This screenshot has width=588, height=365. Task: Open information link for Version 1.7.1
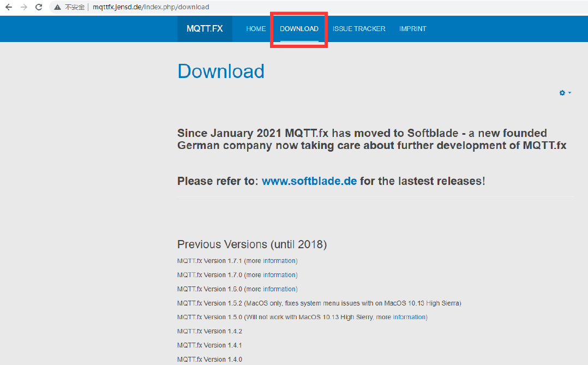click(x=279, y=261)
